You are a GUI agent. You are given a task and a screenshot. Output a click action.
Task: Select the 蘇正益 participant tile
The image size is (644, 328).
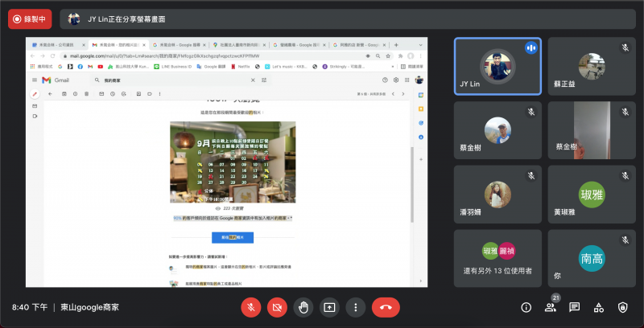[592, 67]
